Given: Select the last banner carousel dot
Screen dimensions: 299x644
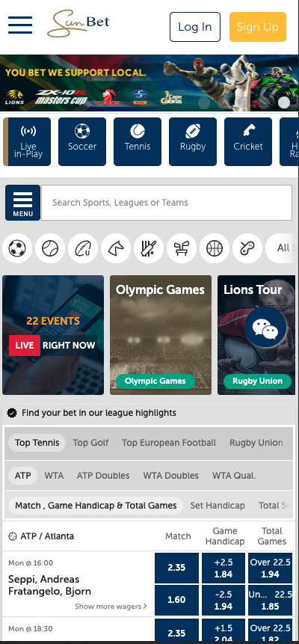Looking at the screenshot, I should click(x=284, y=102).
